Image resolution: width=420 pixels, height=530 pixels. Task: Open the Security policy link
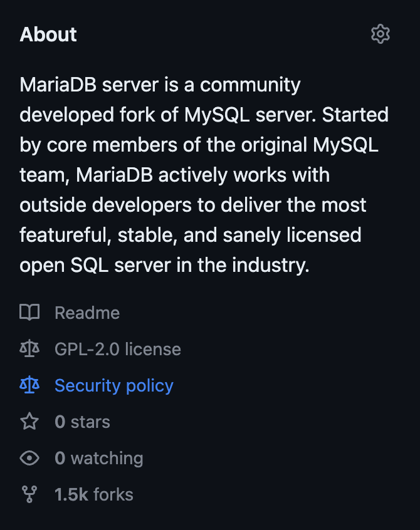point(114,386)
